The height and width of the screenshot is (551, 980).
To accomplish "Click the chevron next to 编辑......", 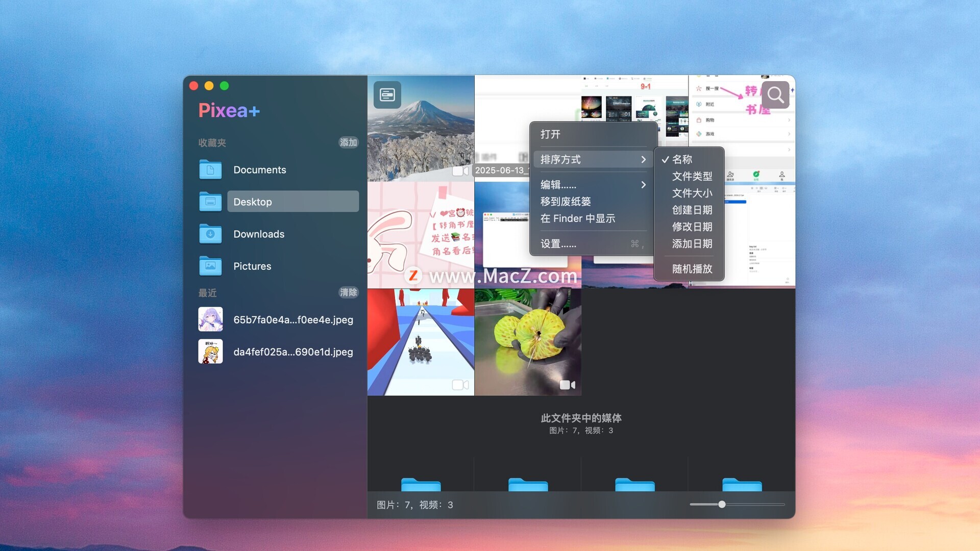I will 644,185.
